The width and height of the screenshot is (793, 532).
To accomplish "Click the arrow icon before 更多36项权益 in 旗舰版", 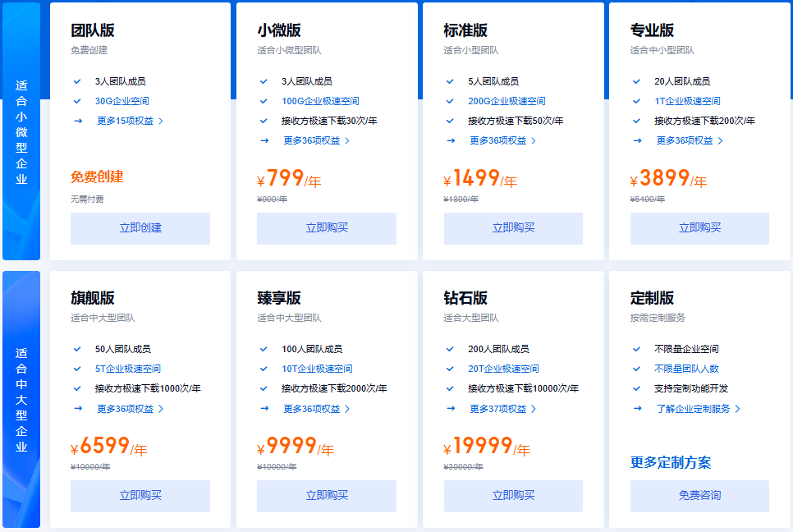I will [x=77, y=408].
